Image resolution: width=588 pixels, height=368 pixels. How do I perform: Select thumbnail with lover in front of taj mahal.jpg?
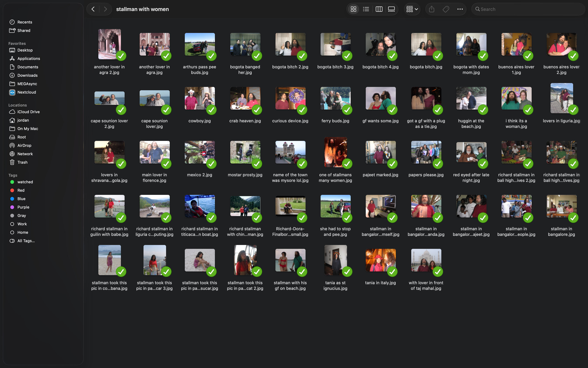point(426,260)
